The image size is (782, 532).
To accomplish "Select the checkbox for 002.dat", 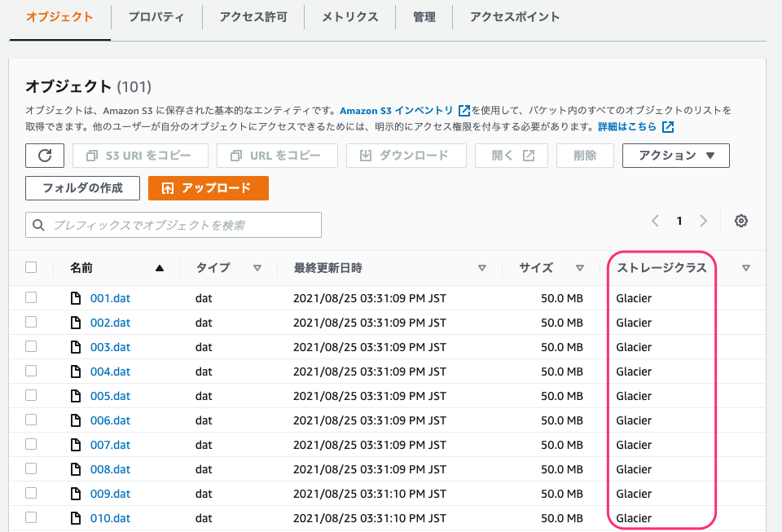I will pos(31,322).
